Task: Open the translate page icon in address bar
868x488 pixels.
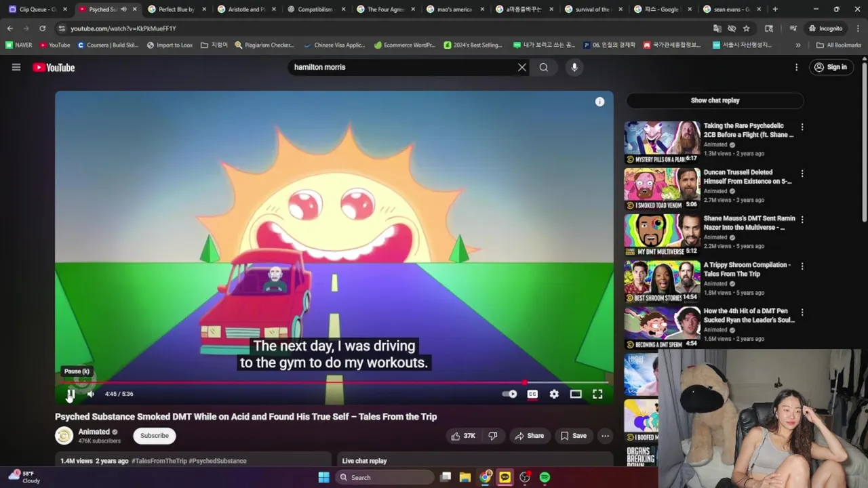Action: coord(717,28)
